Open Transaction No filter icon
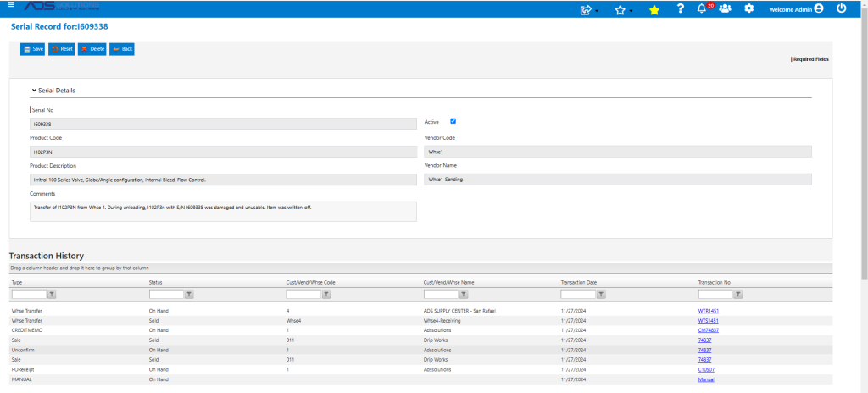 (x=738, y=295)
